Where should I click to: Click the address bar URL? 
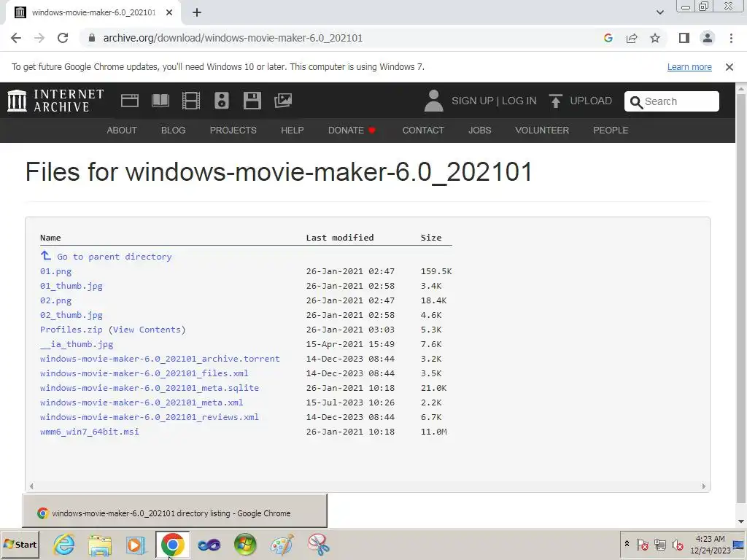[x=233, y=38]
